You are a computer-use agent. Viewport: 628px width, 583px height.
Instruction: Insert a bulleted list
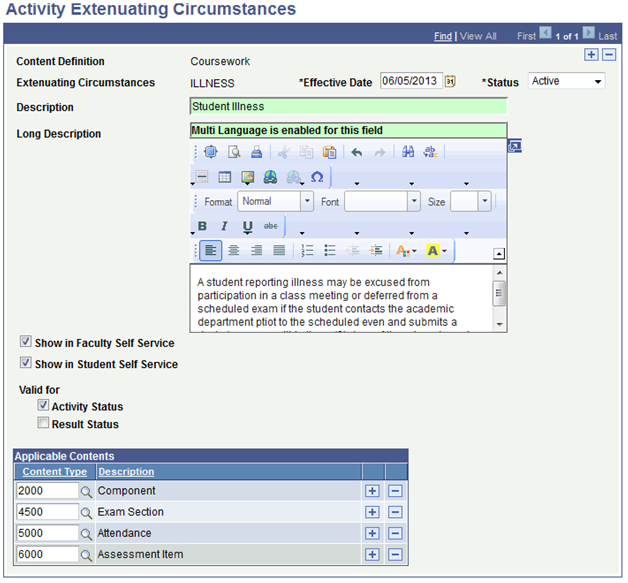coord(330,251)
